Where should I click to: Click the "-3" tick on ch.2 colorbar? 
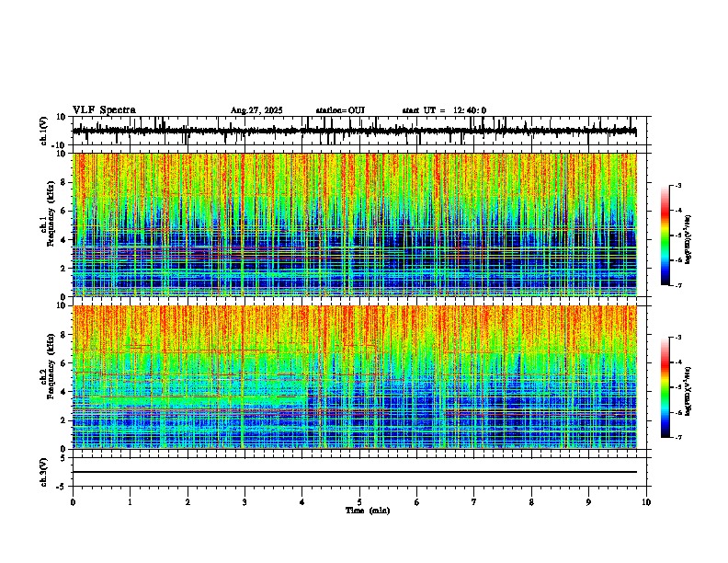(x=678, y=338)
